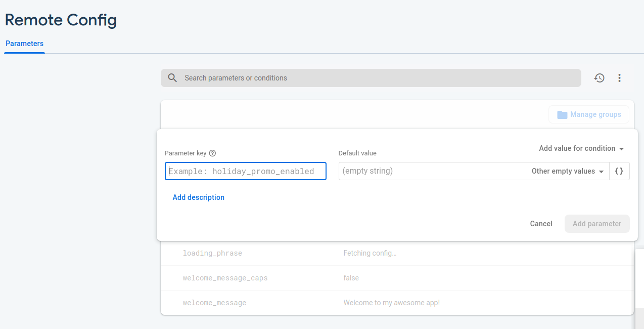
Task: Select the welcome_message parameter key
Action: (214, 303)
